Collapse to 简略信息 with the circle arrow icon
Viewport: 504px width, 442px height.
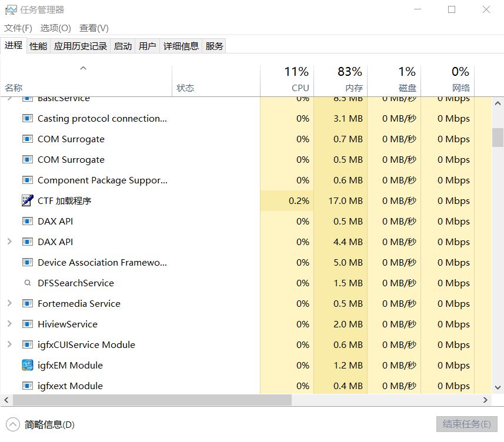pyautogui.click(x=13, y=424)
